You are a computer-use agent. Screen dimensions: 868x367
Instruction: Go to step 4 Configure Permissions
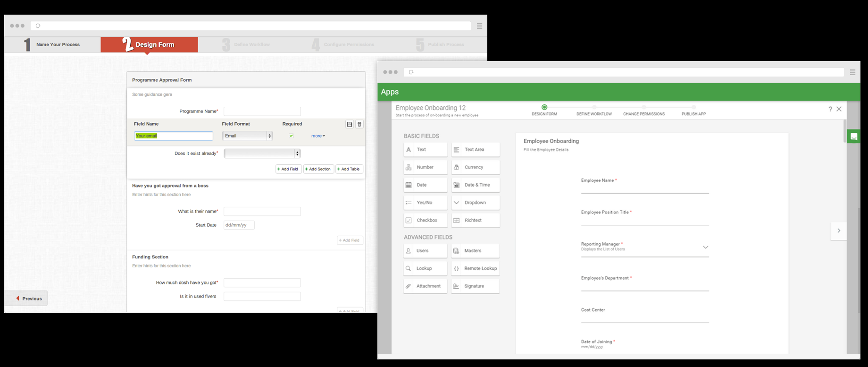tap(343, 44)
